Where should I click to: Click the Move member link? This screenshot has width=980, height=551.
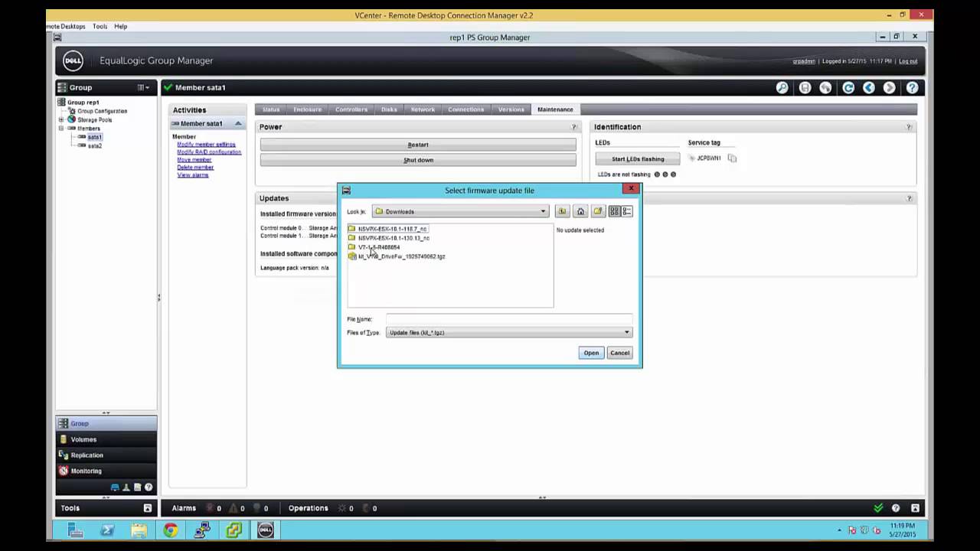click(194, 159)
